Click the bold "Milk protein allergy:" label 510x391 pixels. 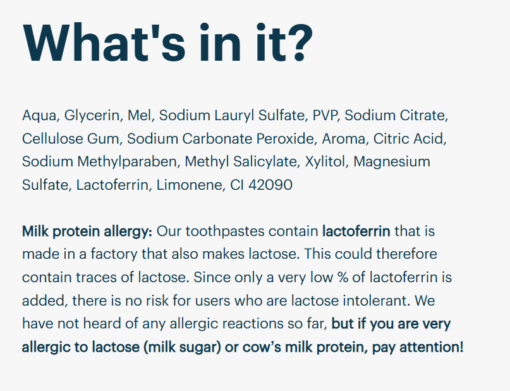point(87,231)
